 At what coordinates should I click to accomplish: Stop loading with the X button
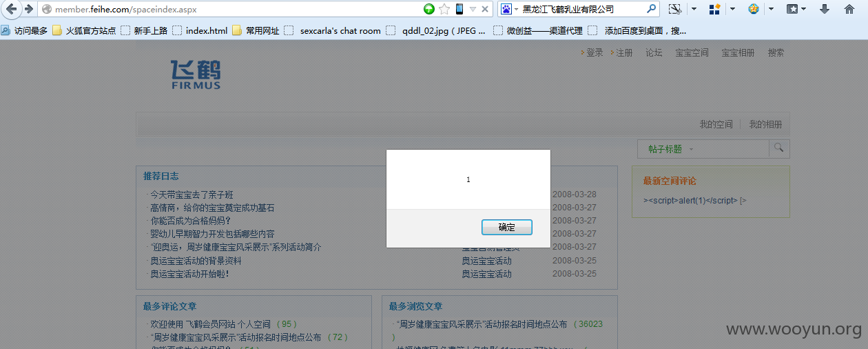point(485,9)
